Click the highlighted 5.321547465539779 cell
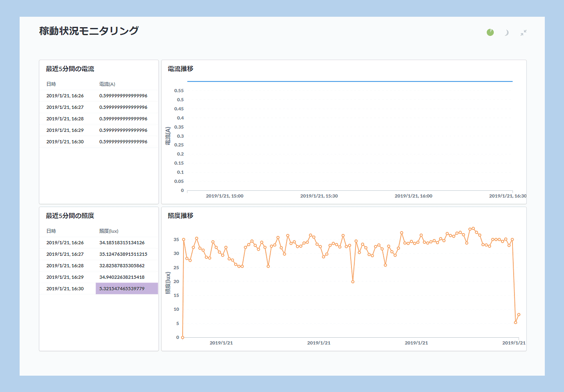The height and width of the screenshot is (392, 564). coord(127,288)
